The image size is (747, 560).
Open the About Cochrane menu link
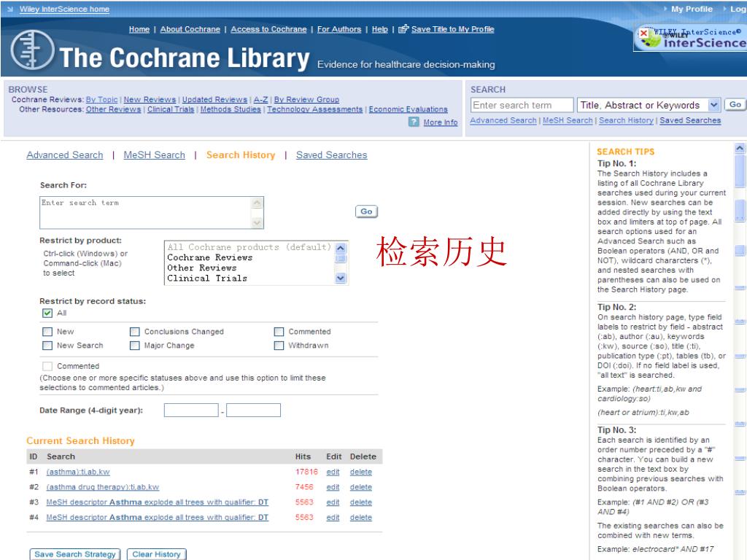(190, 29)
